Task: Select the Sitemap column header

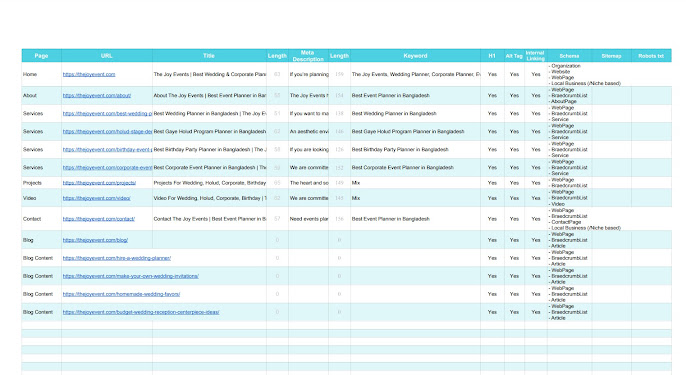Action: point(611,56)
